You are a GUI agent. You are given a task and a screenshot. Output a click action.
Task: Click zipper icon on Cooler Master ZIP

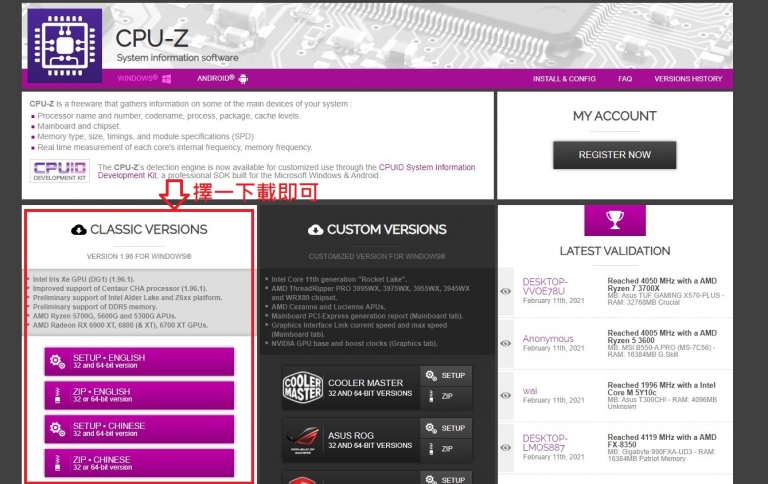(431, 396)
